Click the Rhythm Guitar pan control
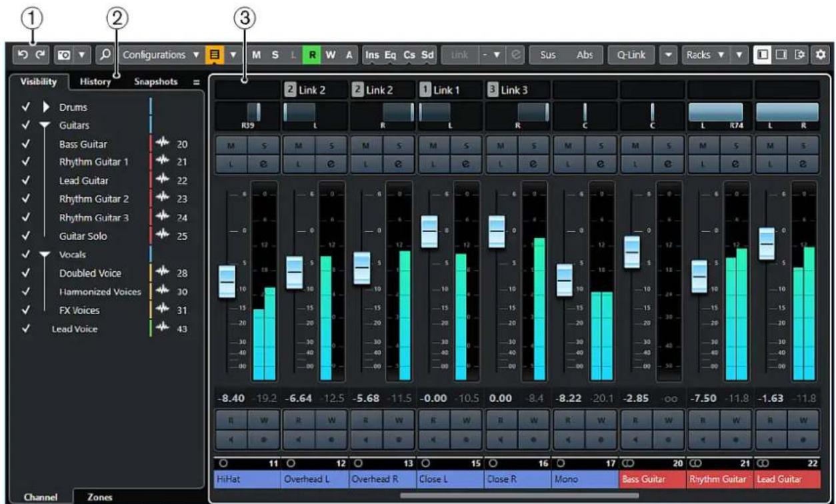Image resolution: width=836 pixels, height=504 pixels. 719,115
